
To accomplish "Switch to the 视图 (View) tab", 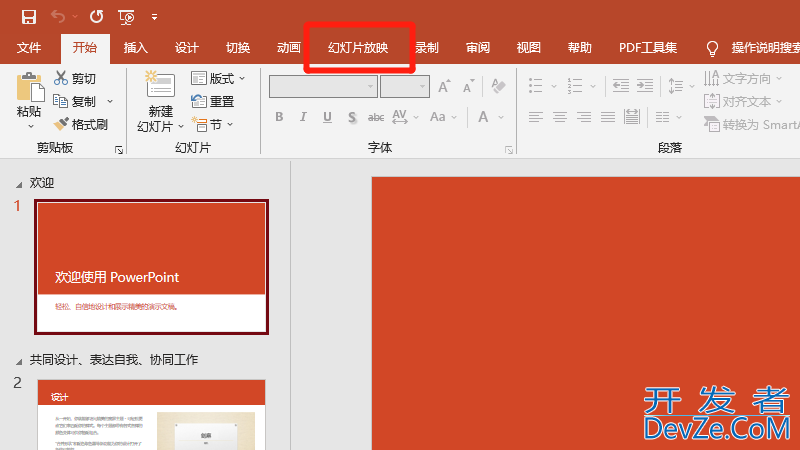I will (x=529, y=48).
